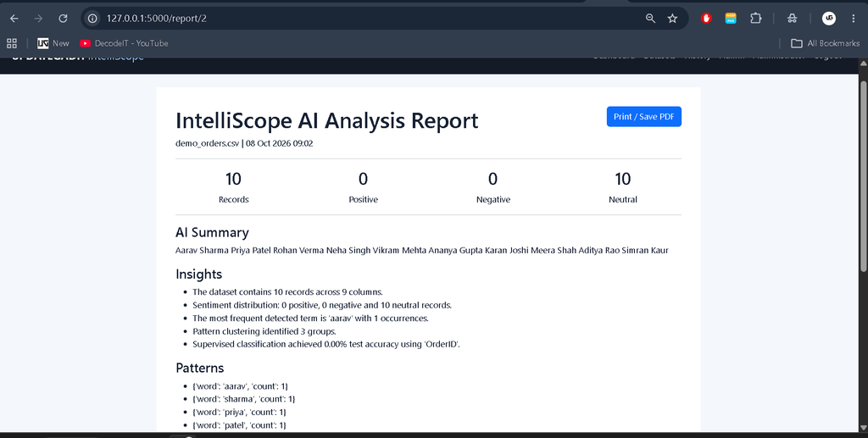Viewport: 868px width, 438px height.
Task: Open the yellow and blue extension icon
Action: 731,19
